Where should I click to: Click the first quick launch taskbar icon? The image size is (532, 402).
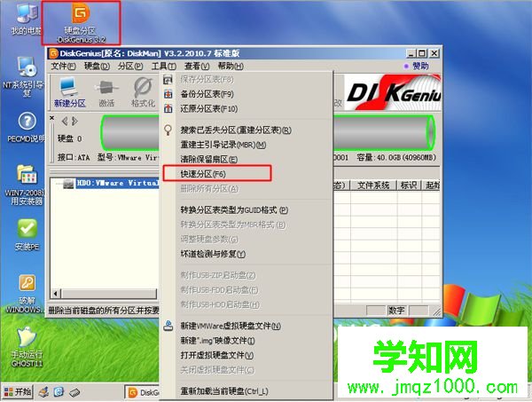[43, 392]
